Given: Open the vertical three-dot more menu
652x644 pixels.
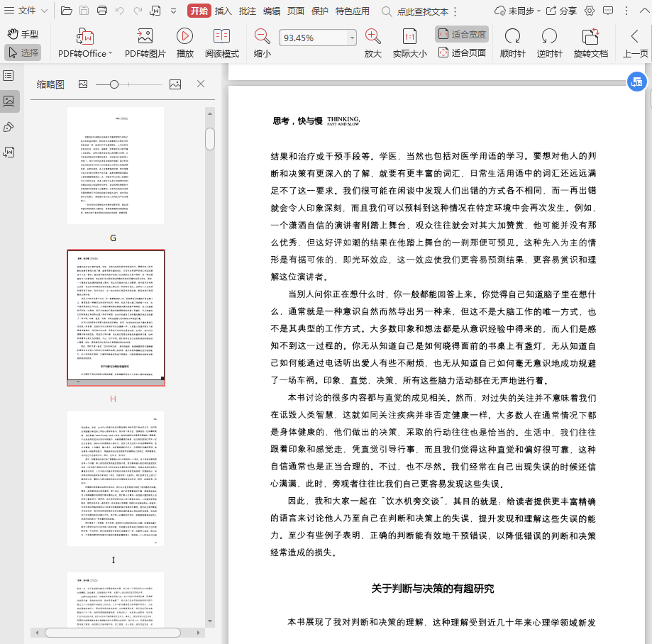Looking at the screenshot, I should tap(626, 11).
